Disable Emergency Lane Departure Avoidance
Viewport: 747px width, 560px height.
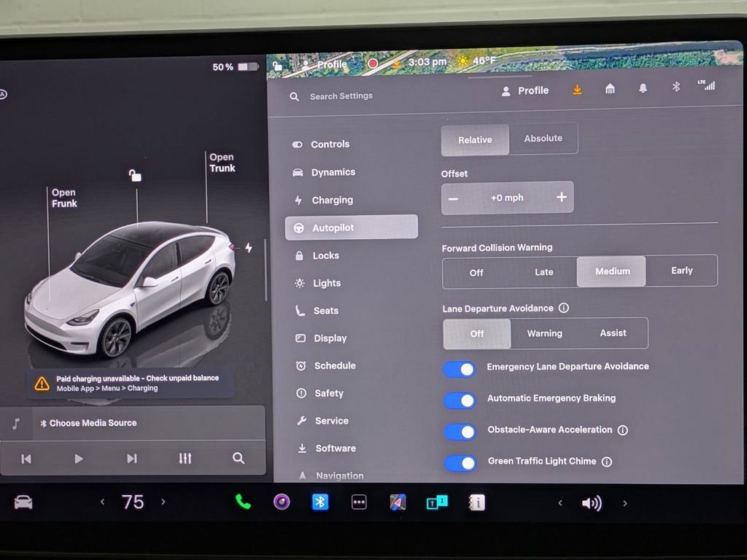(459, 370)
